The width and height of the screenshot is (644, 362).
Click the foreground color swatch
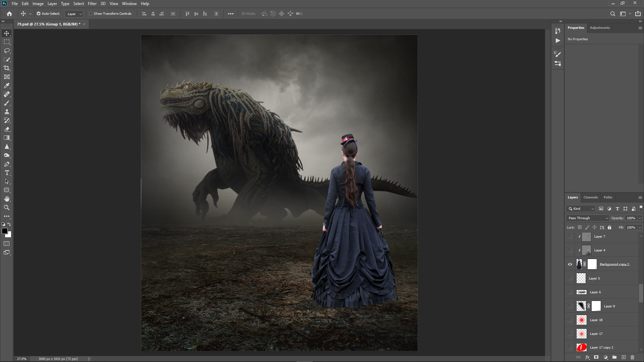tap(5, 231)
